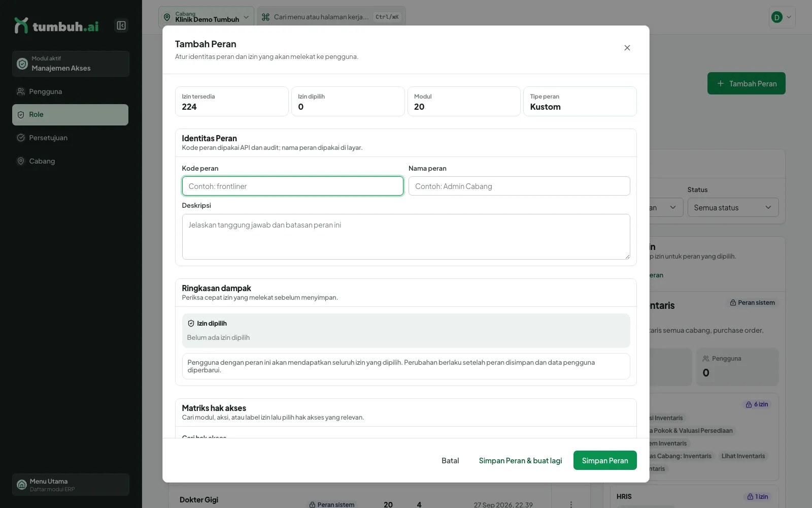Click background Tambah Peran button
Screen dimensions: 812x508
coord(746,83)
